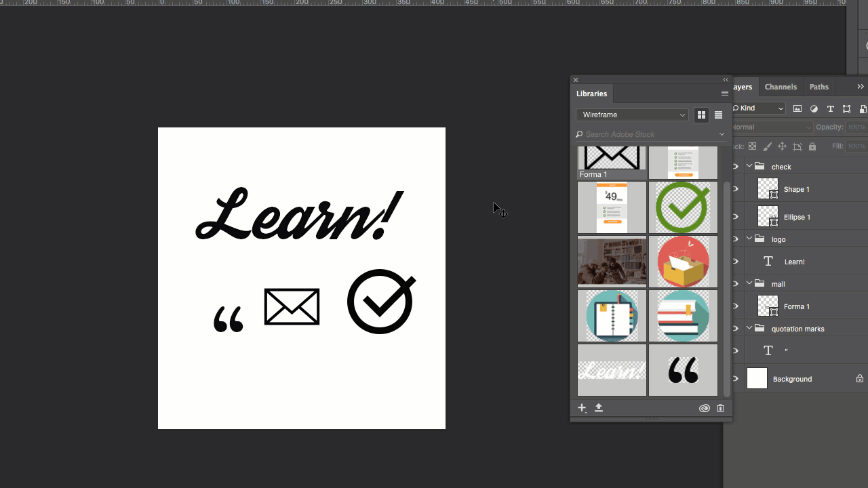Collapse the check layer group
This screenshot has height=488, width=868.
tap(749, 166)
